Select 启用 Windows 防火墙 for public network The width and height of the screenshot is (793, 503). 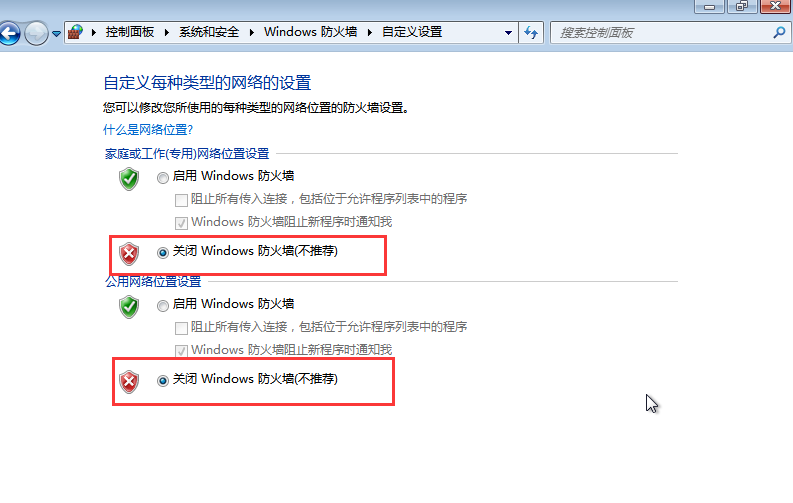[x=163, y=305]
